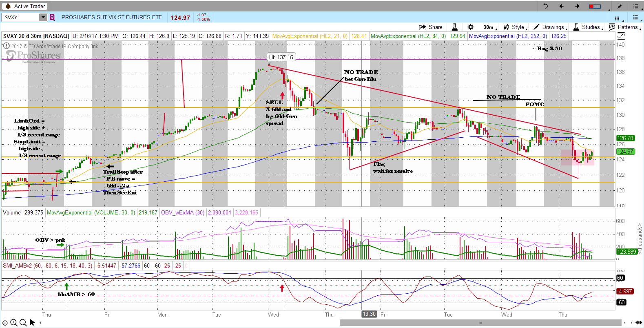Click the pin icon in title bar

(620, 6)
